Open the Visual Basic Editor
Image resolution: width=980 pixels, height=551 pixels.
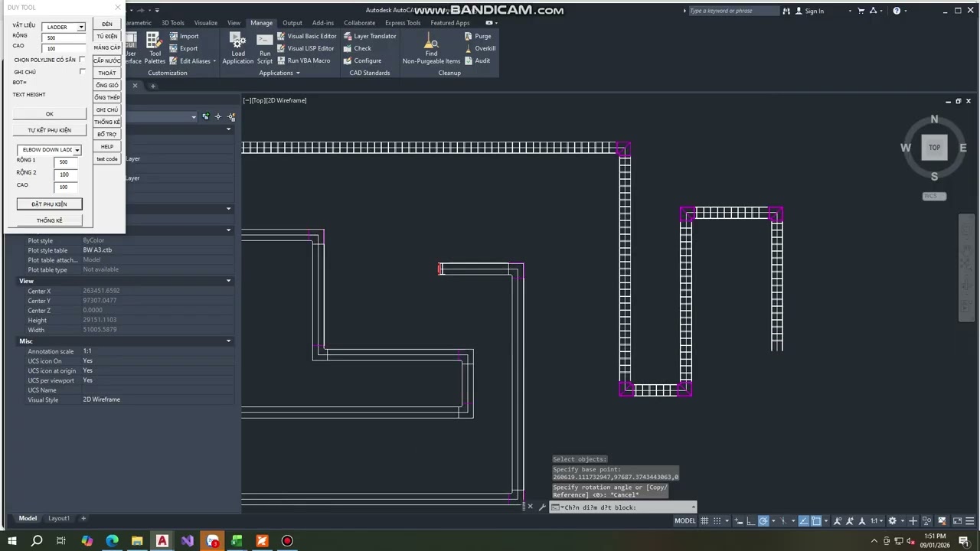pyautogui.click(x=307, y=36)
